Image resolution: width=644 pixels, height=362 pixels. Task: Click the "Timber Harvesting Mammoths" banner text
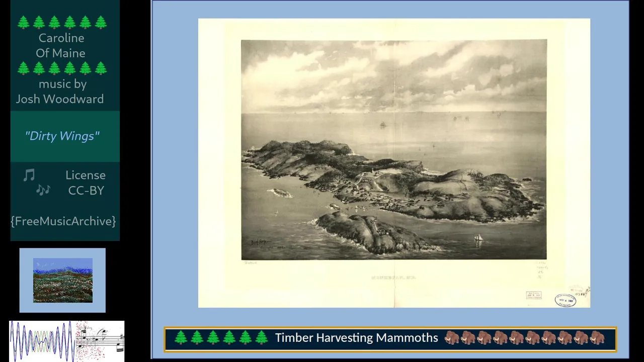pos(356,338)
